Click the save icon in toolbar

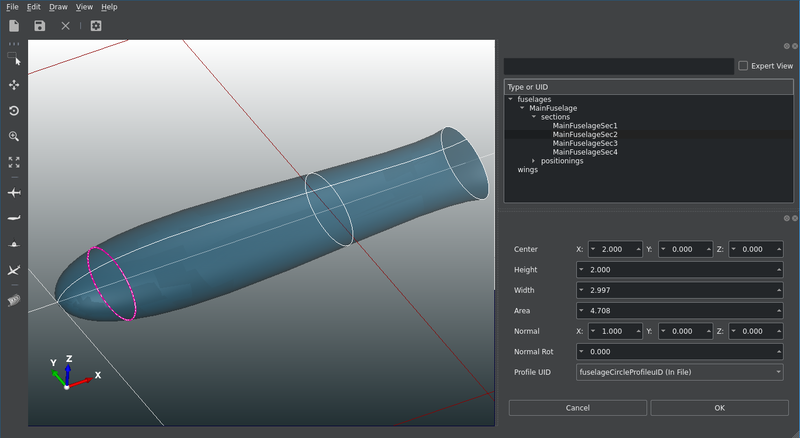39,25
